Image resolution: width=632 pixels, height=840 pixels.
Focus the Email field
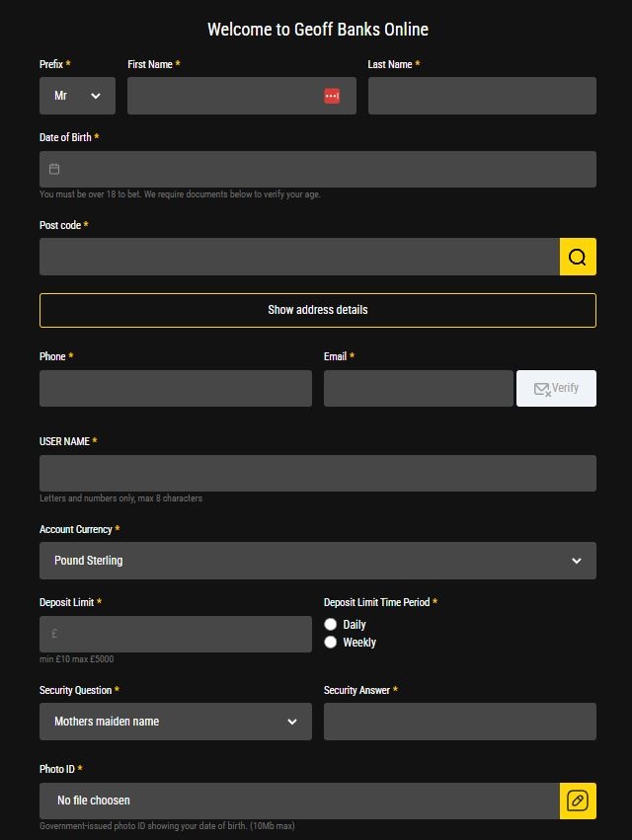[418, 388]
